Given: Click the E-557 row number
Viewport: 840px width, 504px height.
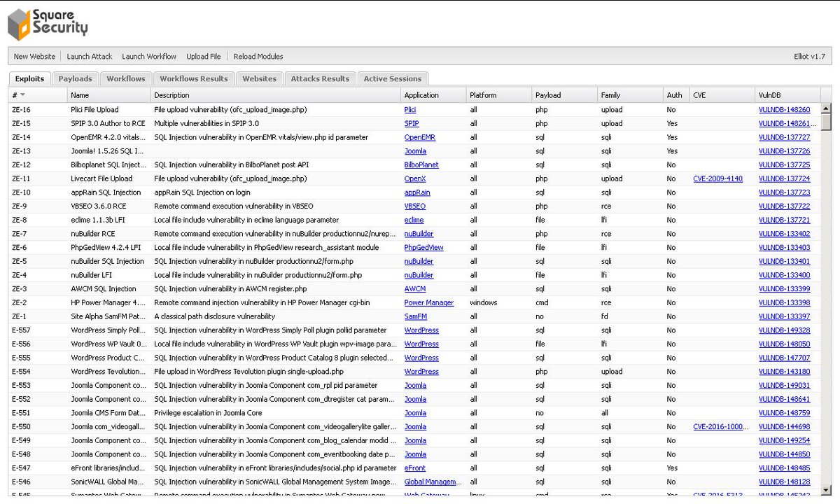Looking at the screenshot, I should click(21, 330).
